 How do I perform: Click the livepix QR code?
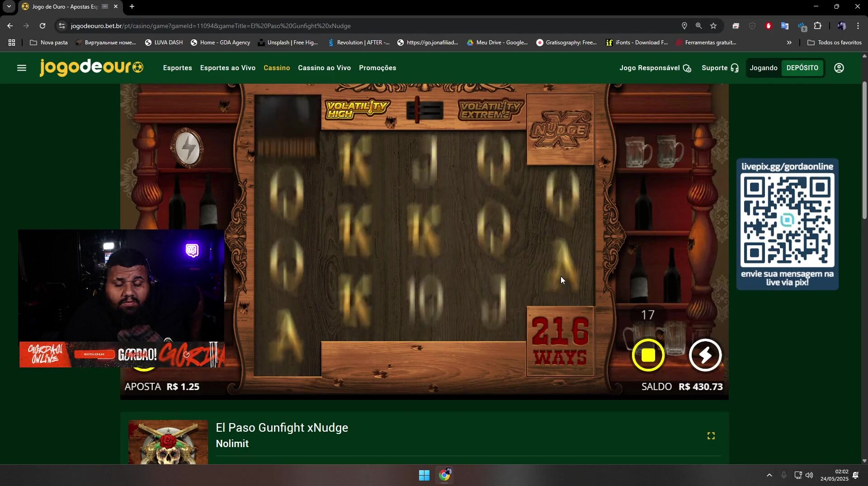click(787, 220)
